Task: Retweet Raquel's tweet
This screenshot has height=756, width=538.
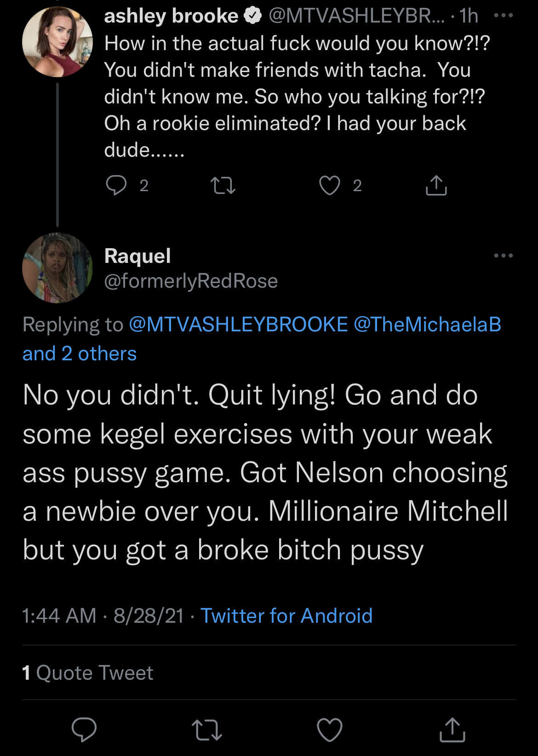Action: tap(207, 730)
